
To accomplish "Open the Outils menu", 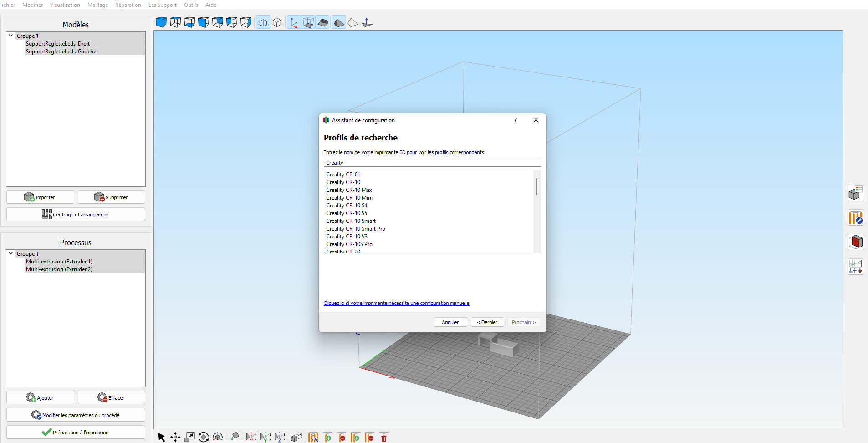I will pyautogui.click(x=191, y=5).
